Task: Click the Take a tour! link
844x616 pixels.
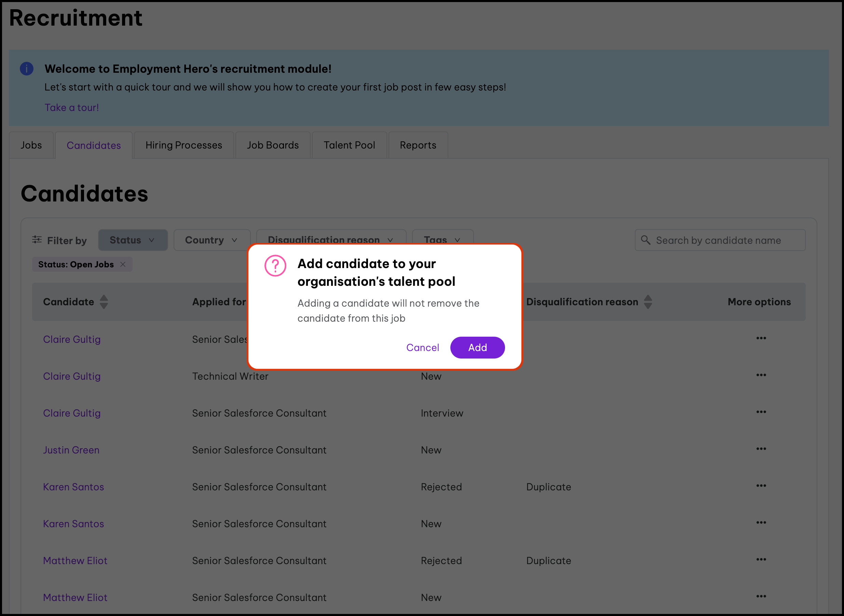Action: (x=72, y=107)
